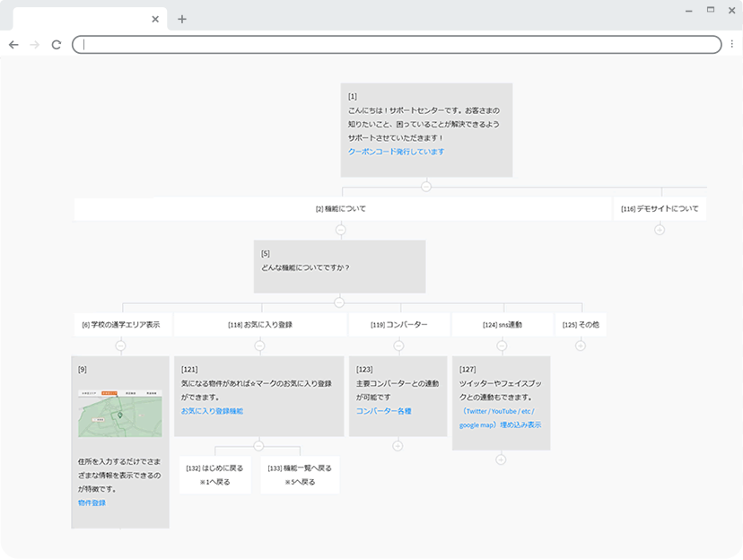Expand the [125] その他 branch
The width and height of the screenshot is (743, 560).
click(581, 346)
